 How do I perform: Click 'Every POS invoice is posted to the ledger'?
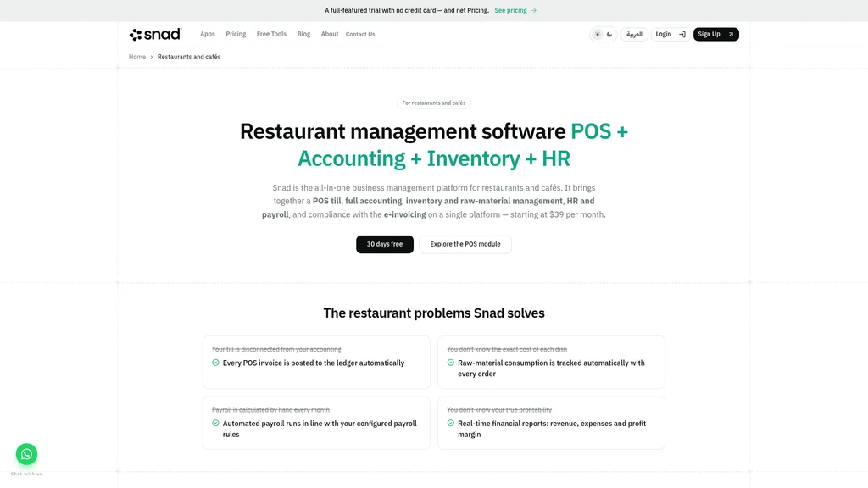(x=314, y=363)
